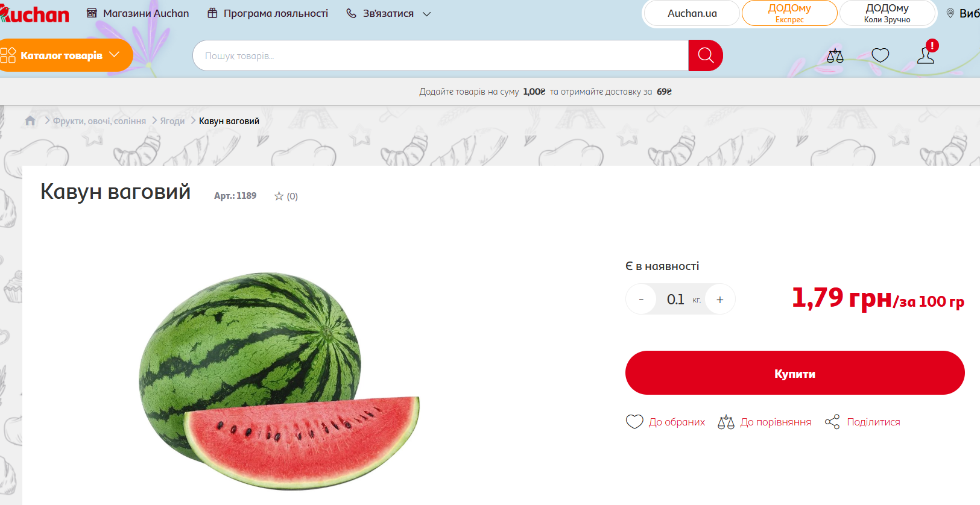980x505 pixels.
Task: Click the Пошук товарів search field
Action: (x=440, y=55)
